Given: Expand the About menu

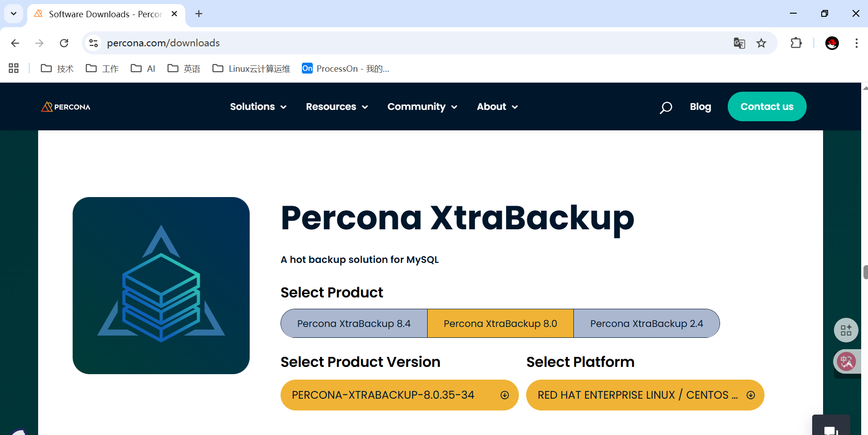Looking at the screenshot, I should click(497, 107).
